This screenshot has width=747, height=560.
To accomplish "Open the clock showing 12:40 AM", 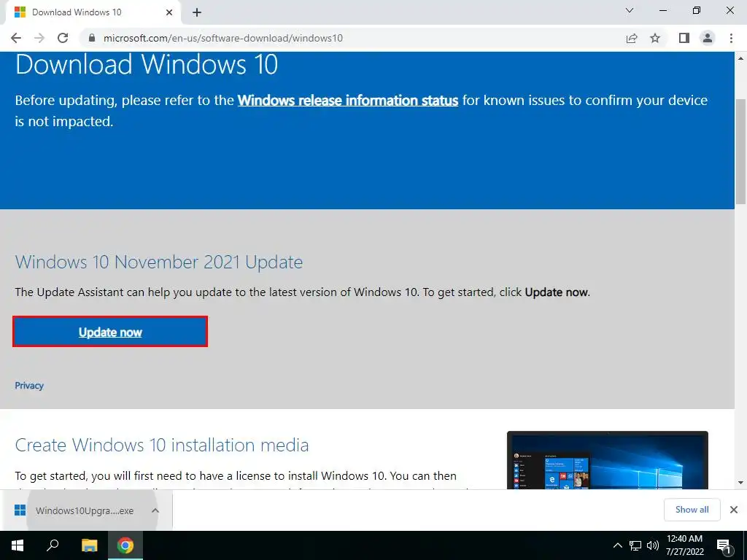I will click(684, 545).
